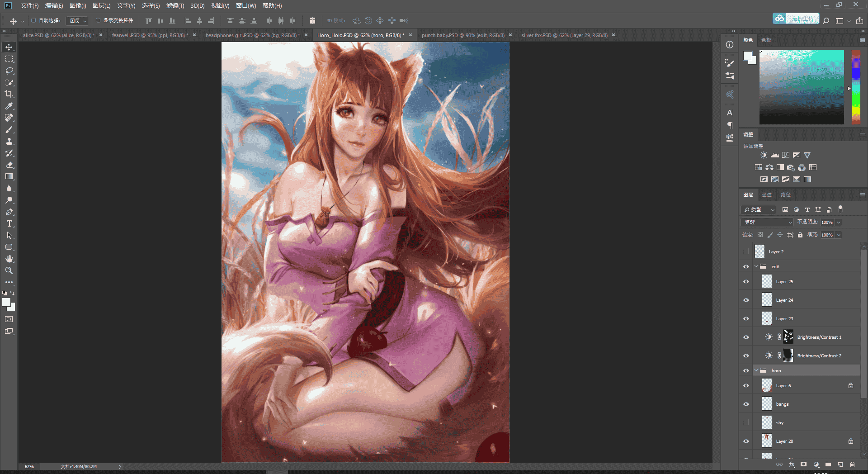
Task: Collapse the horo layer group
Action: coord(756,370)
